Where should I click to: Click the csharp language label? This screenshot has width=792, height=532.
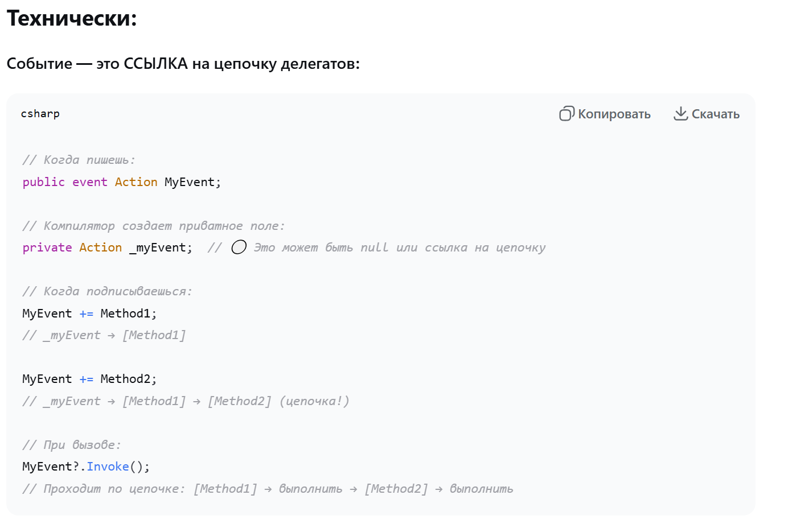(x=40, y=114)
